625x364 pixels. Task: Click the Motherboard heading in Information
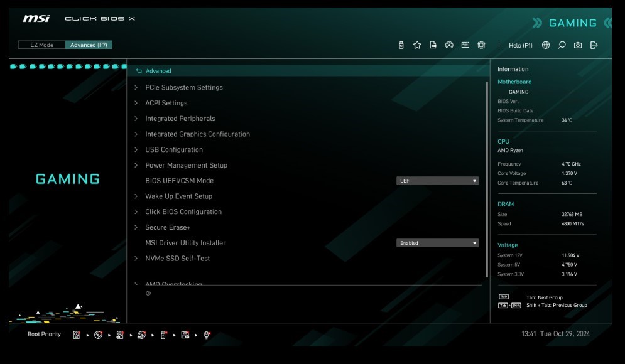pos(514,82)
